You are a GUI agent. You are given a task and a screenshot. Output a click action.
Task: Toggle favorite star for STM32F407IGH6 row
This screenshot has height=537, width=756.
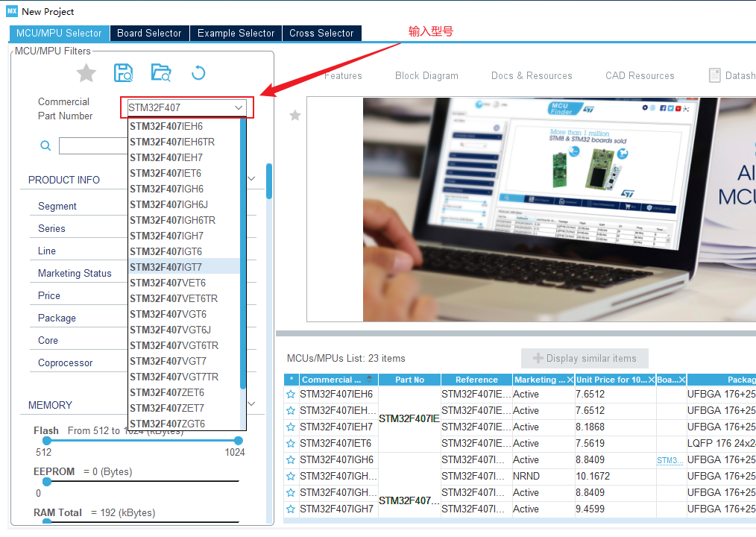(291, 460)
